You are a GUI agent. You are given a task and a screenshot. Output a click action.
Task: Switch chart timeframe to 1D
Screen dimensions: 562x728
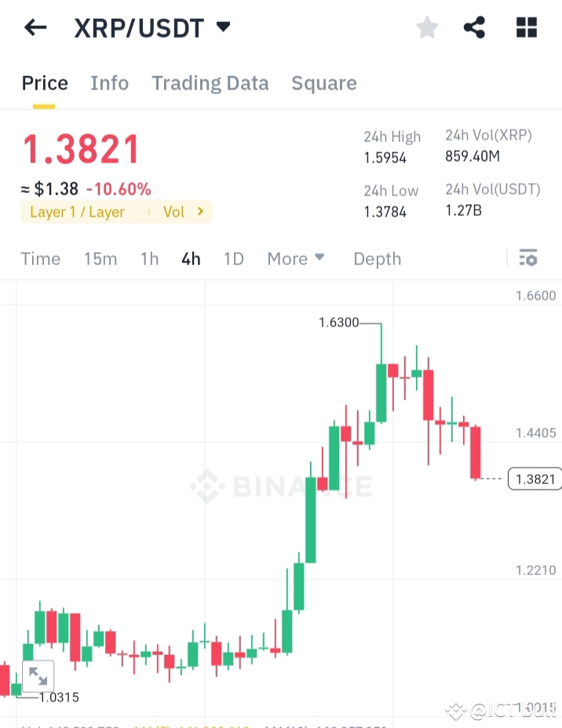coord(233,258)
